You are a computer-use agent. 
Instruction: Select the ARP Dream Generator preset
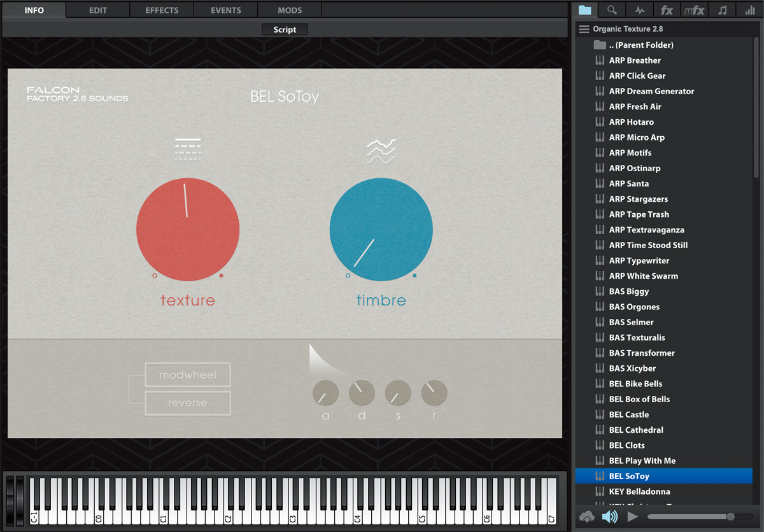click(x=664, y=91)
